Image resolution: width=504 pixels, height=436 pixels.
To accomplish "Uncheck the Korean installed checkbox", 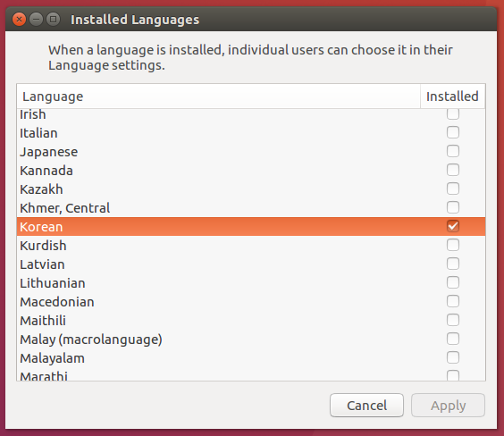I will 452,226.
